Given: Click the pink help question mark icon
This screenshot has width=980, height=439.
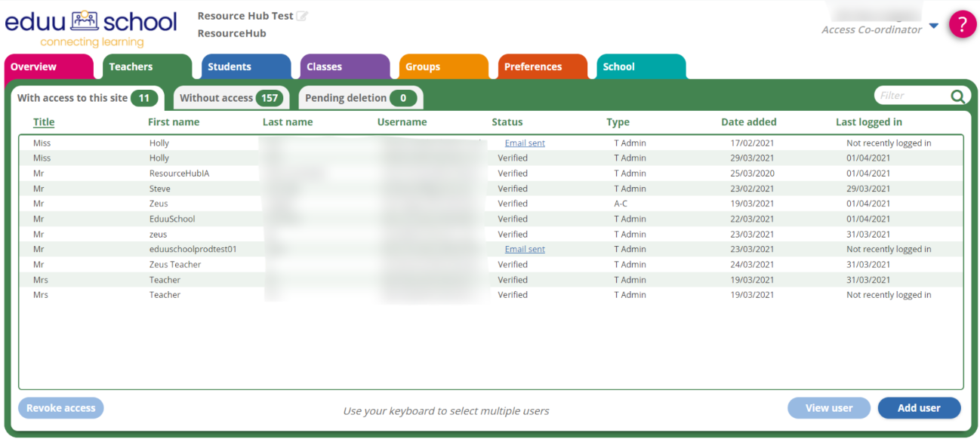Looking at the screenshot, I should pos(962,24).
